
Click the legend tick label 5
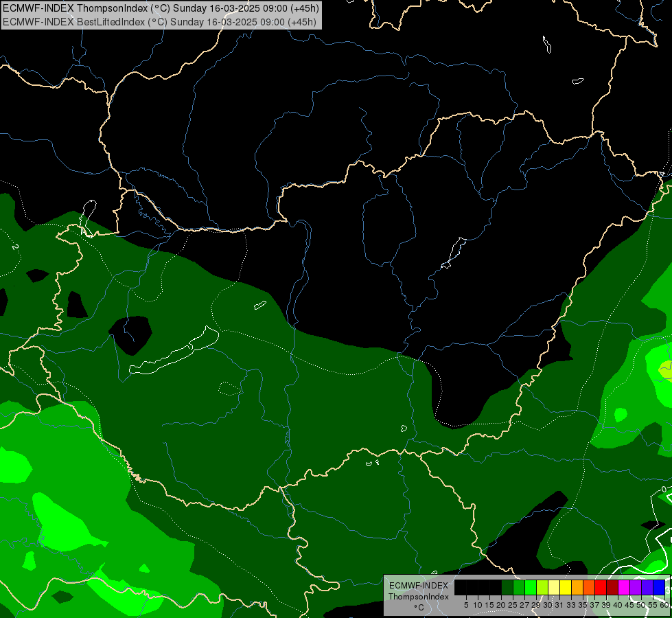click(466, 605)
